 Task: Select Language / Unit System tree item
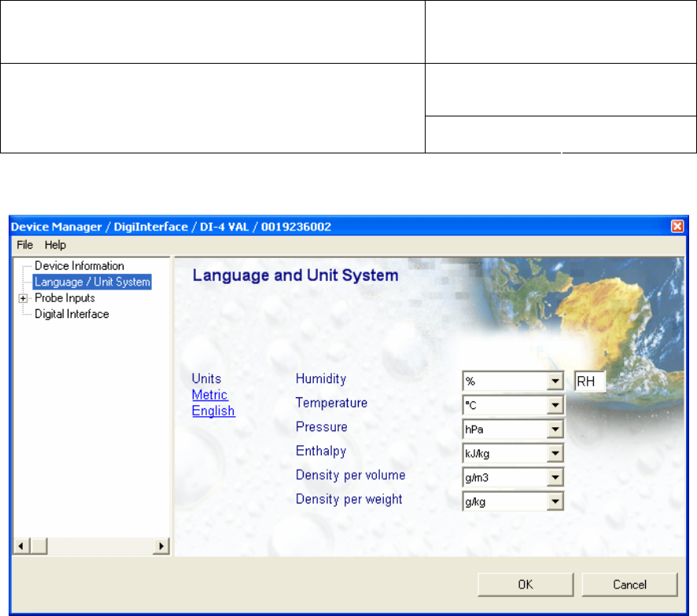point(92,282)
